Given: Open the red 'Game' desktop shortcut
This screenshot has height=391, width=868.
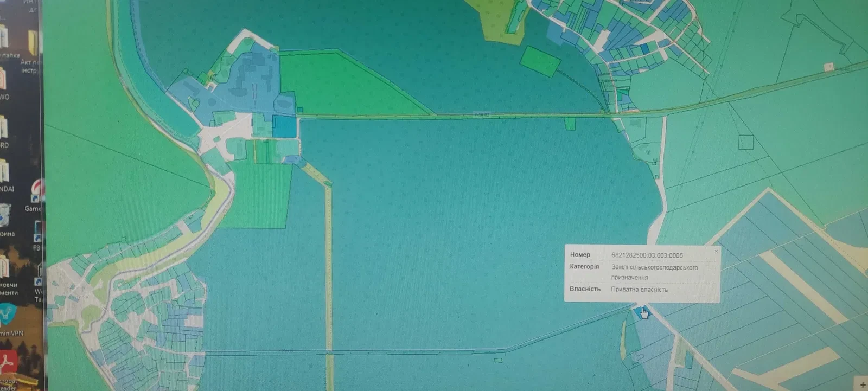Looking at the screenshot, I should coord(35,196).
